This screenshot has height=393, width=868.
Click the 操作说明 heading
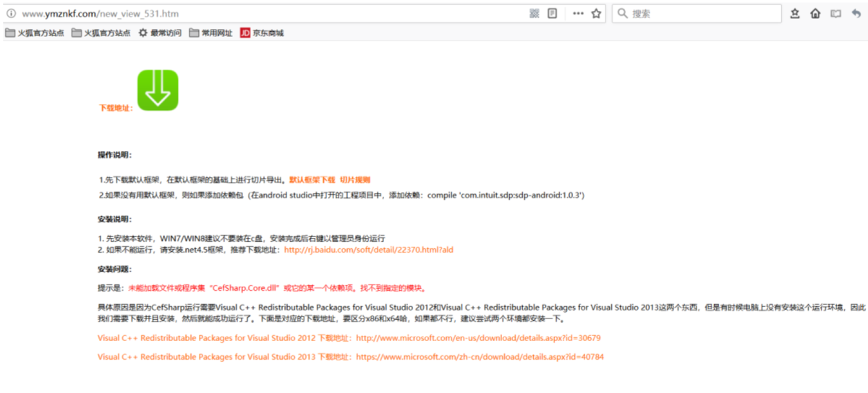(x=115, y=155)
